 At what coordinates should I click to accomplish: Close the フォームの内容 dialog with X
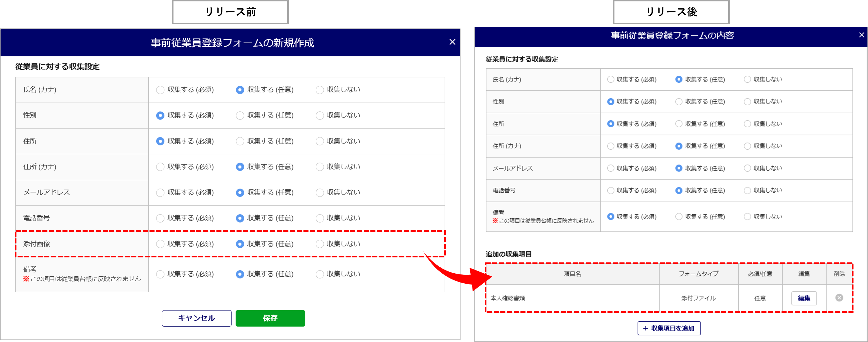click(x=861, y=35)
